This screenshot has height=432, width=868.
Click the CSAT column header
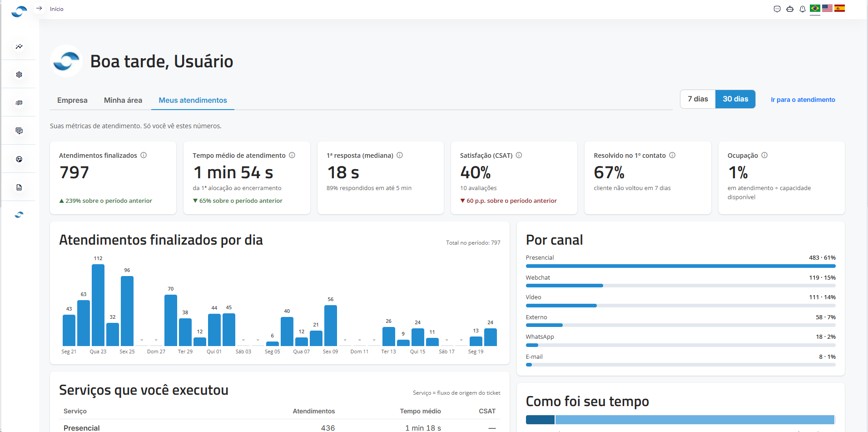pyautogui.click(x=487, y=411)
